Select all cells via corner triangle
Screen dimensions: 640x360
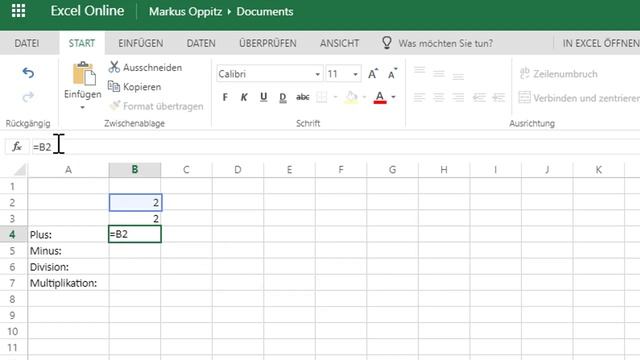[x=19, y=170]
